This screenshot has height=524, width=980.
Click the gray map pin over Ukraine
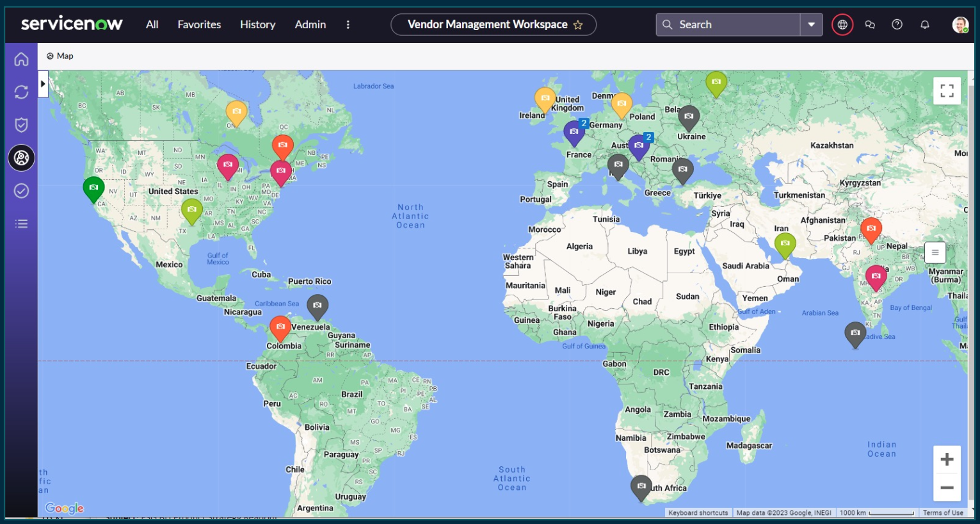(x=688, y=118)
